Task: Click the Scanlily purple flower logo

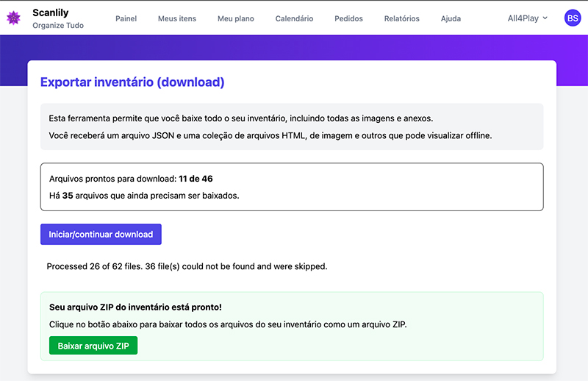Action: tap(13, 18)
